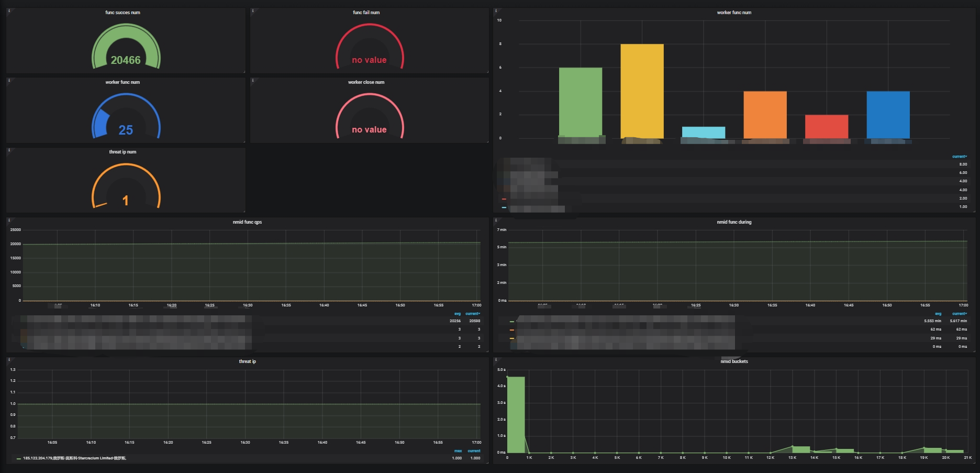Open the worker close num panel title menu
Image resolution: width=980 pixels, height=473 pixels.
tap(366, 82)
